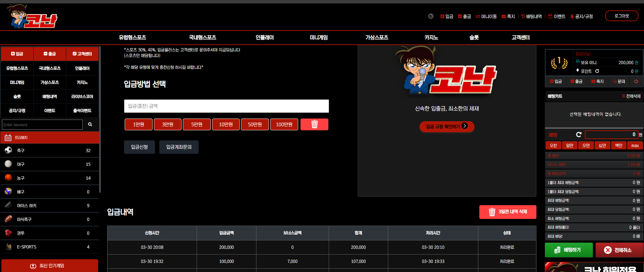644x272 pixels.
Task: Open the 유럽형스포츠 top menu
Action: point(132,38)
